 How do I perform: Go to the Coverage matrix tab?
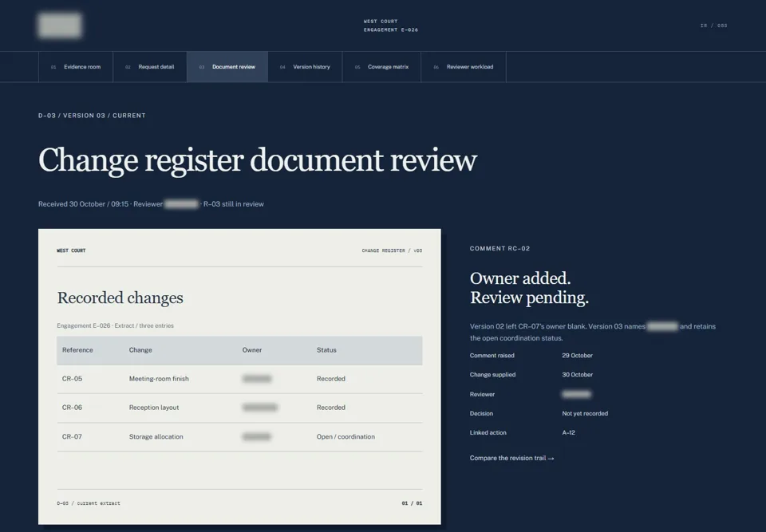(x=381, y=67)
